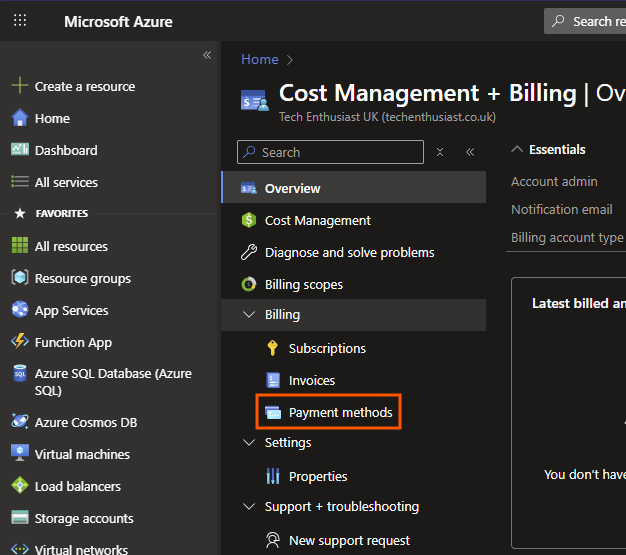Click the Create a resource plus icon
Screen dimensions: 626x555
point(20,85)
